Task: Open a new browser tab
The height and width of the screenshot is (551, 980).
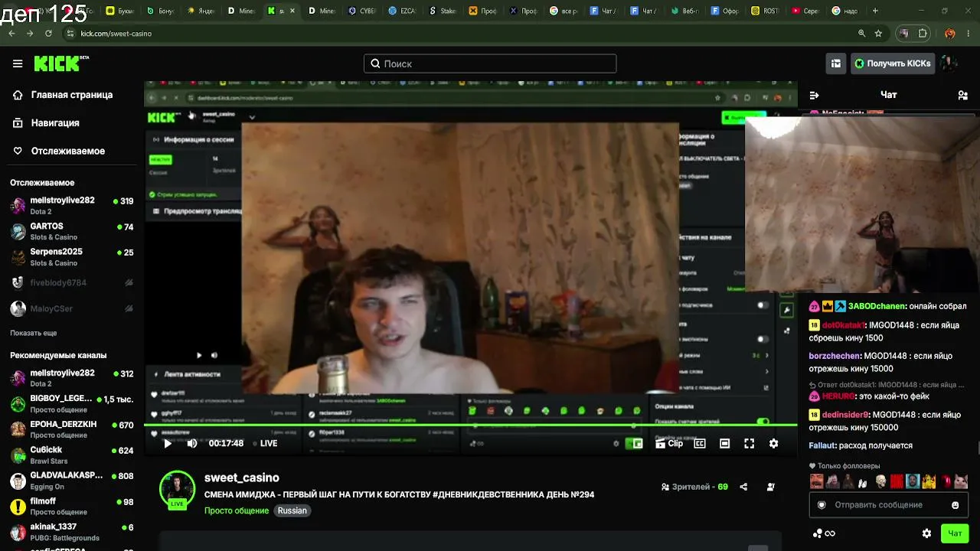Action: [875, 11]
